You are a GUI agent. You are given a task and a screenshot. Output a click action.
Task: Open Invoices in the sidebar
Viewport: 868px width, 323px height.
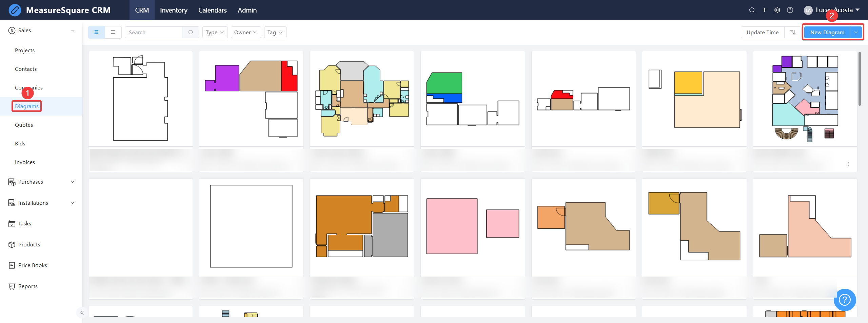25,162
